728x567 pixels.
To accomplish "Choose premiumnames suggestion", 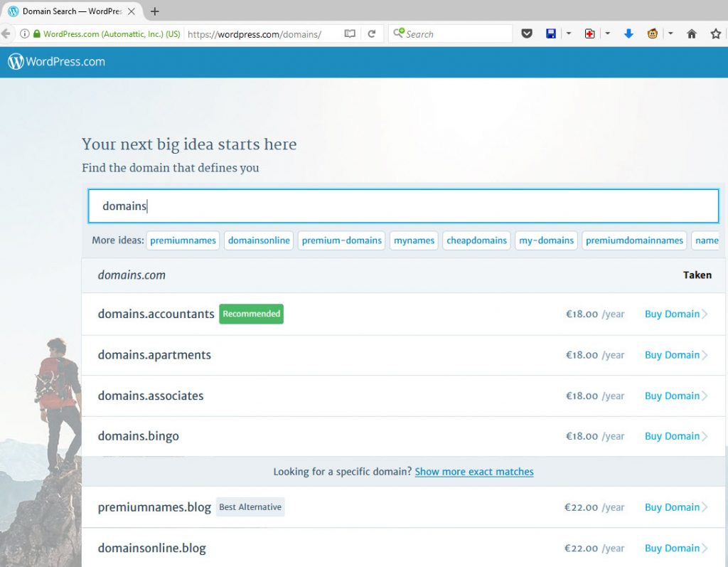I will [x=183, y=240].
